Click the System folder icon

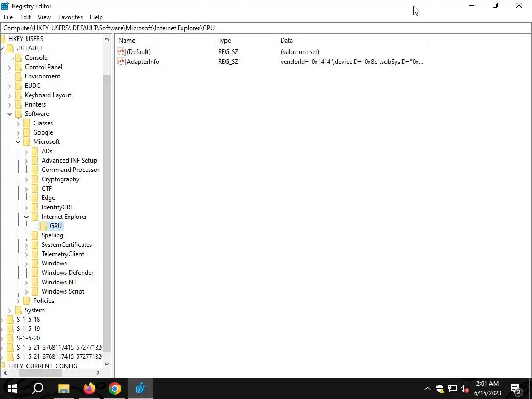coord(19,310)
